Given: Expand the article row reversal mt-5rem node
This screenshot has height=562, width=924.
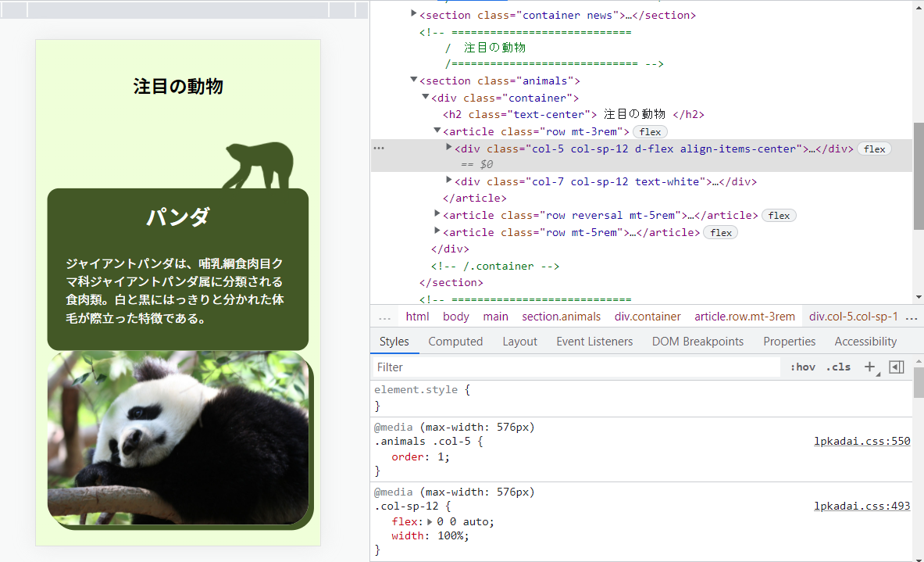Looking at the screenshot, I should 437,213.
